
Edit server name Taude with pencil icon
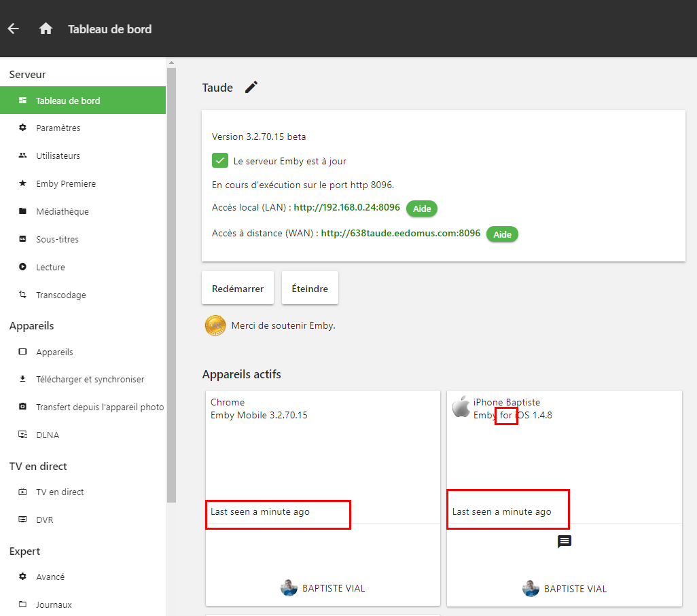click(251, 87)
